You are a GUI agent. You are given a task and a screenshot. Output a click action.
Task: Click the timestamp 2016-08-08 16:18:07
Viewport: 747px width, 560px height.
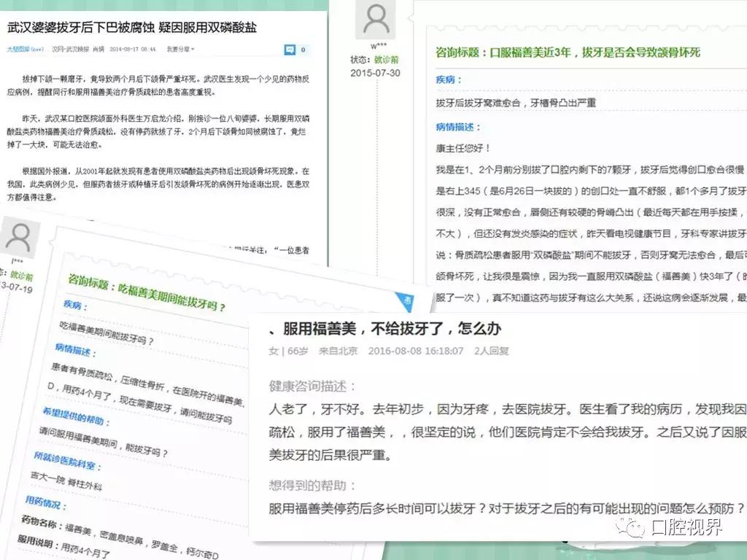(415, 349)
